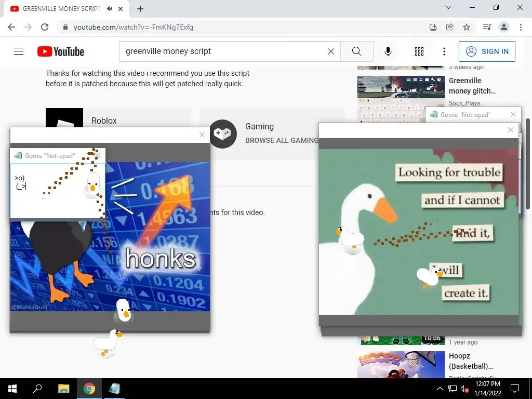Open the media controls icon in Chrome

(x=487, y=27)
